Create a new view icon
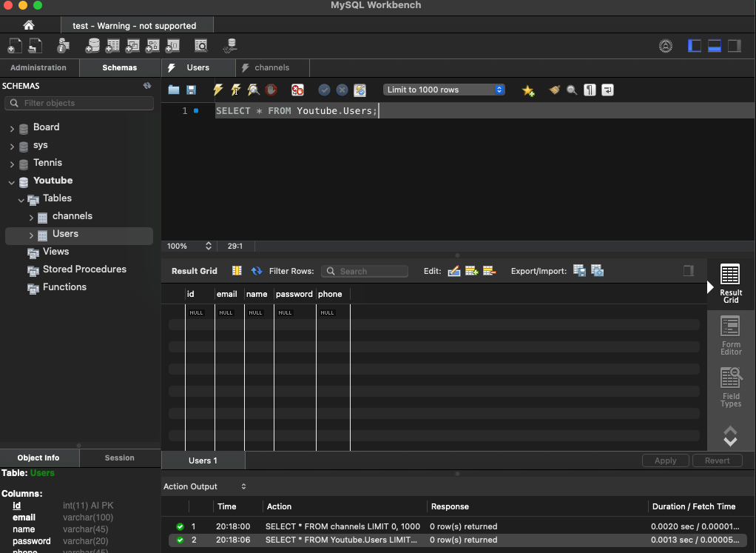Image resolution: width=756 pixels, height=553 pixels. point(132,46)
